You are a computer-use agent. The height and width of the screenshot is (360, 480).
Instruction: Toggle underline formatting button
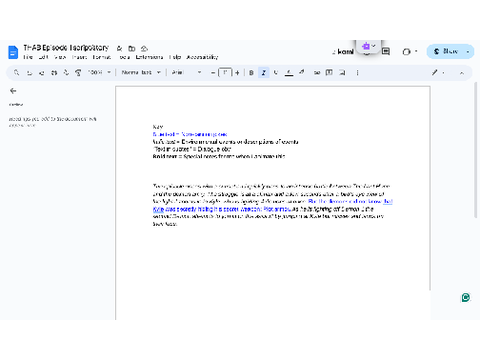(x=276, y=72)
